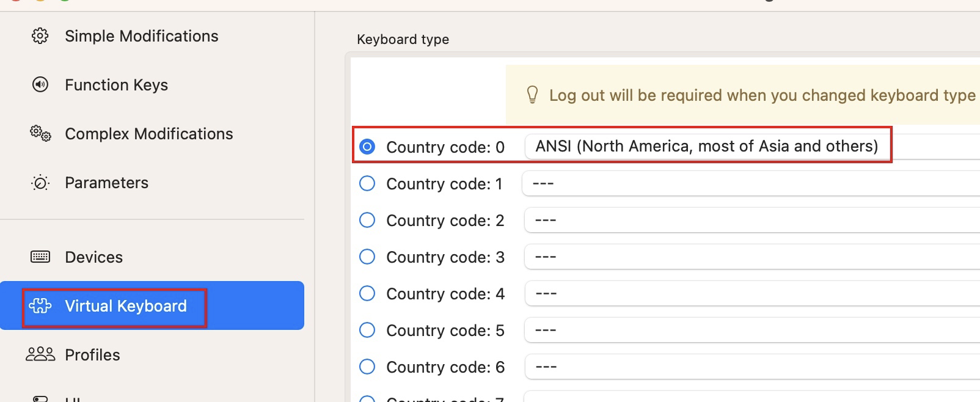Go to the Complex Modifications label

coord(148,134)
